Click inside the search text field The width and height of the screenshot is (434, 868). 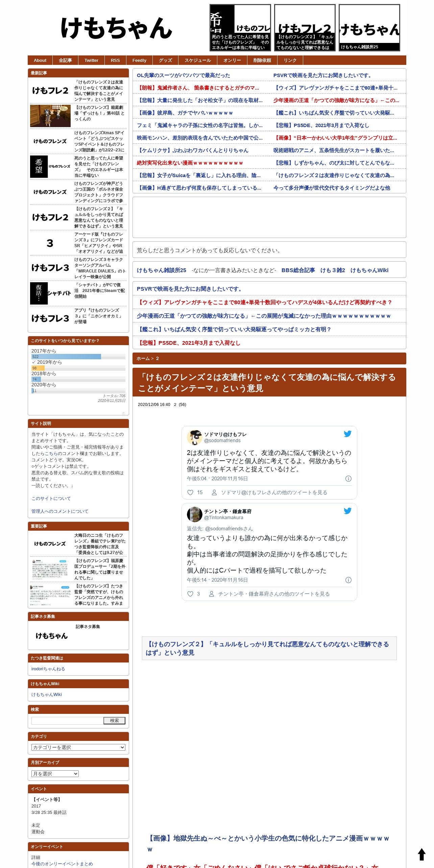click(67, 721)
